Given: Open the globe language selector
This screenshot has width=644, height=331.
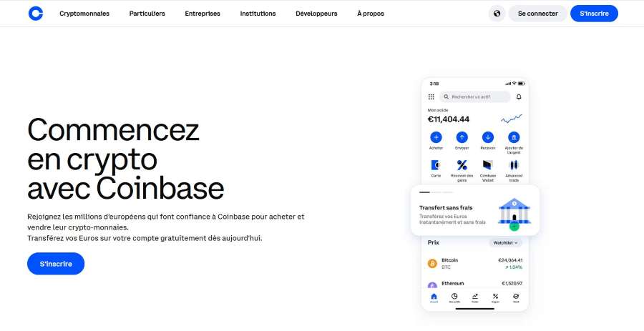Looking at the screenshot, I should click(x=497, y=14).
